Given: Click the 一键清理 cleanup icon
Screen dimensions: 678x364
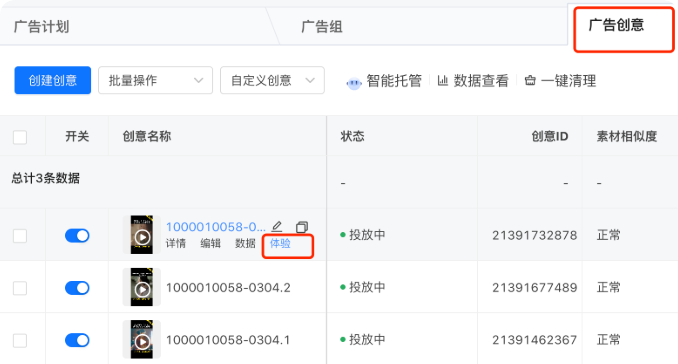Looking at the screenshot, I should 530,80.
